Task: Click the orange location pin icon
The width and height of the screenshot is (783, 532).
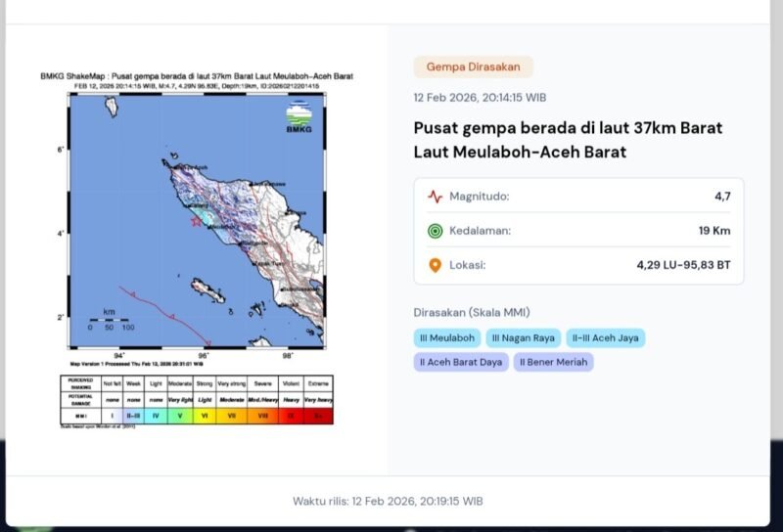Action: (435, 265)
